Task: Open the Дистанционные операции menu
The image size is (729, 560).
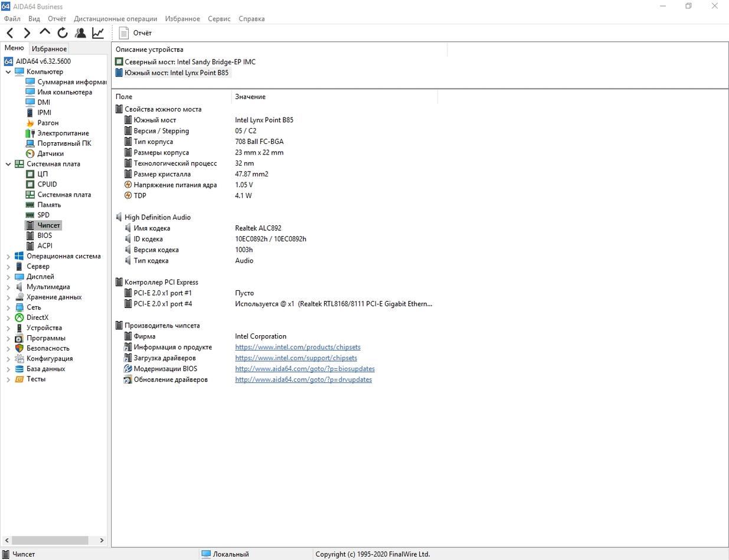Action: click(x=116, y=19)
